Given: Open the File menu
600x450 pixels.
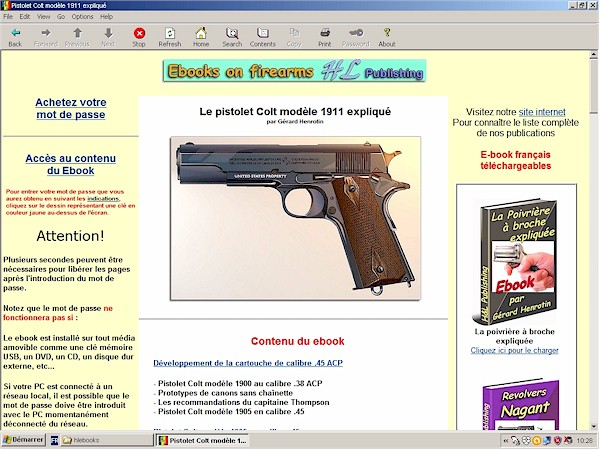Looking at the screenshot, I should click(x=8, y=16).
